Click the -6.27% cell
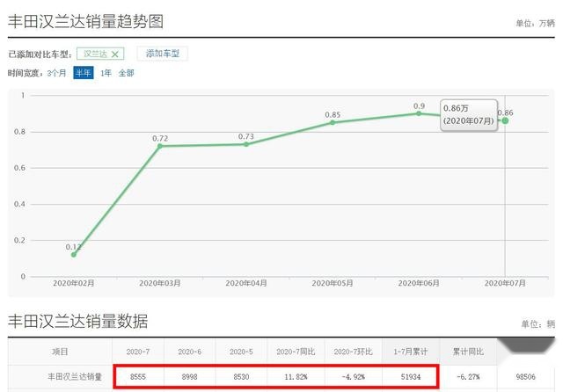Viewport: 563px width, 392px height. coord(468,377)
